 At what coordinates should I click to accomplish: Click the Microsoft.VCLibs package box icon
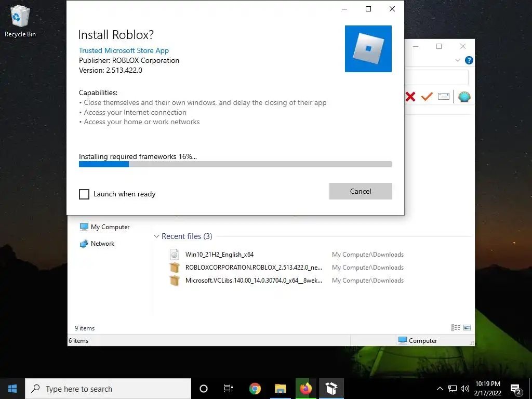tap(175, 280)
